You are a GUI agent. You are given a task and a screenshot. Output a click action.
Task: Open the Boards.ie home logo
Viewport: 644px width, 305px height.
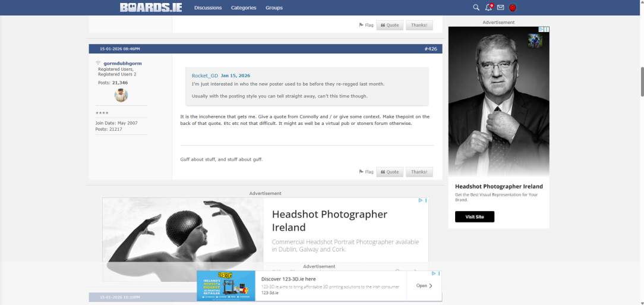click(151, 7)
